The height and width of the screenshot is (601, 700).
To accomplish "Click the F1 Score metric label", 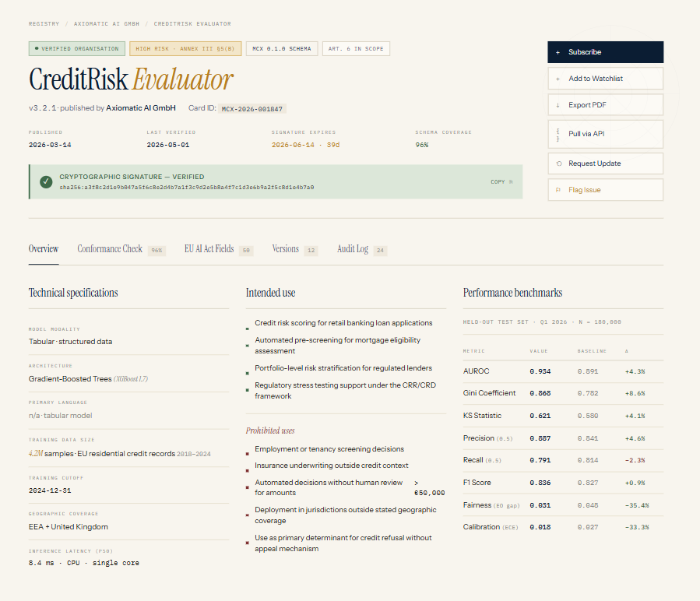I will tap(477, 483).
